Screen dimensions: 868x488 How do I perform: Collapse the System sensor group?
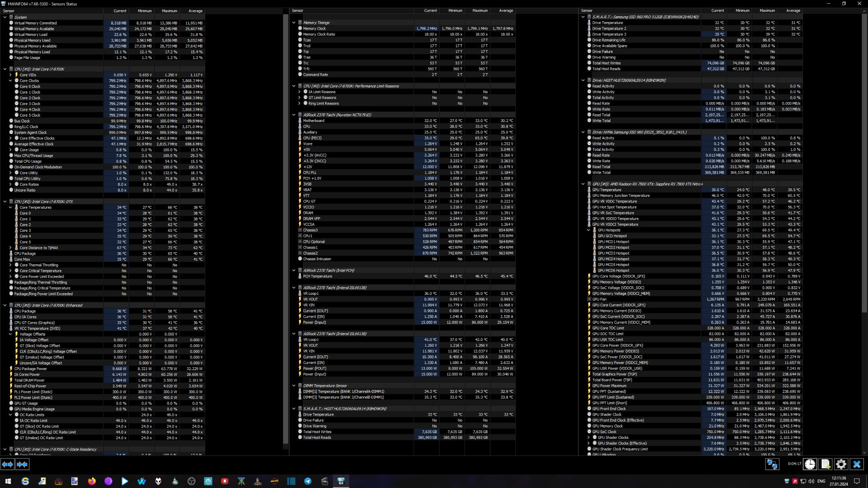[5, 17]
